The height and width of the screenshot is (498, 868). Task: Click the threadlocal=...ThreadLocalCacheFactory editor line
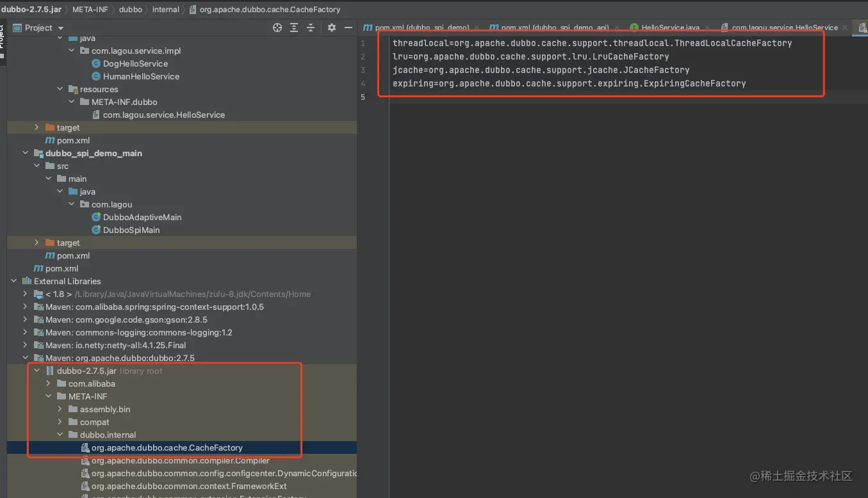click(x=593, y=43)
